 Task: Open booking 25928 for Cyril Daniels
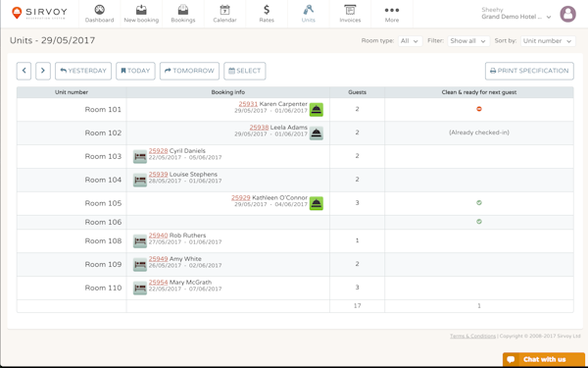point(158,150)
